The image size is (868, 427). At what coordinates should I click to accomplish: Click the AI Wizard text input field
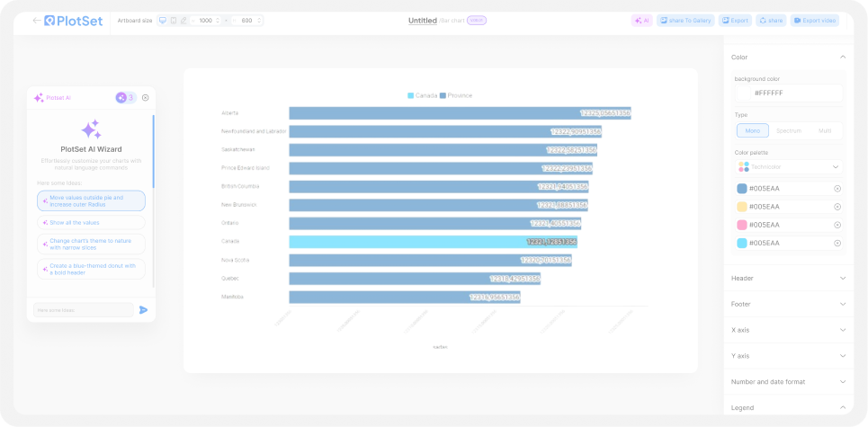(x=83, y=310)
